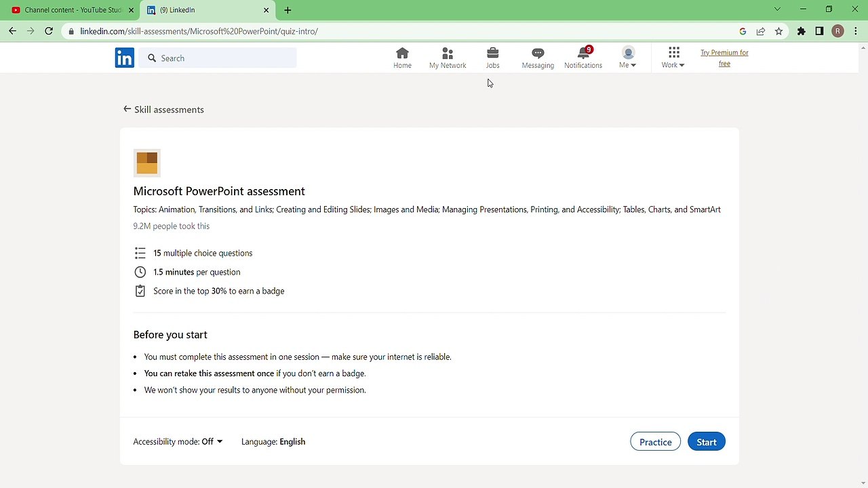The image size is (868, 488).
Task: Click 1.5 minutes per question text
Action: 197,272
